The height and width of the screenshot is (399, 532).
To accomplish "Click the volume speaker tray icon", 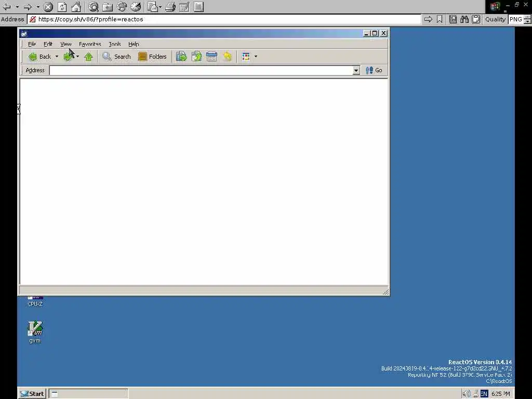I will click(x=467, y=394).
